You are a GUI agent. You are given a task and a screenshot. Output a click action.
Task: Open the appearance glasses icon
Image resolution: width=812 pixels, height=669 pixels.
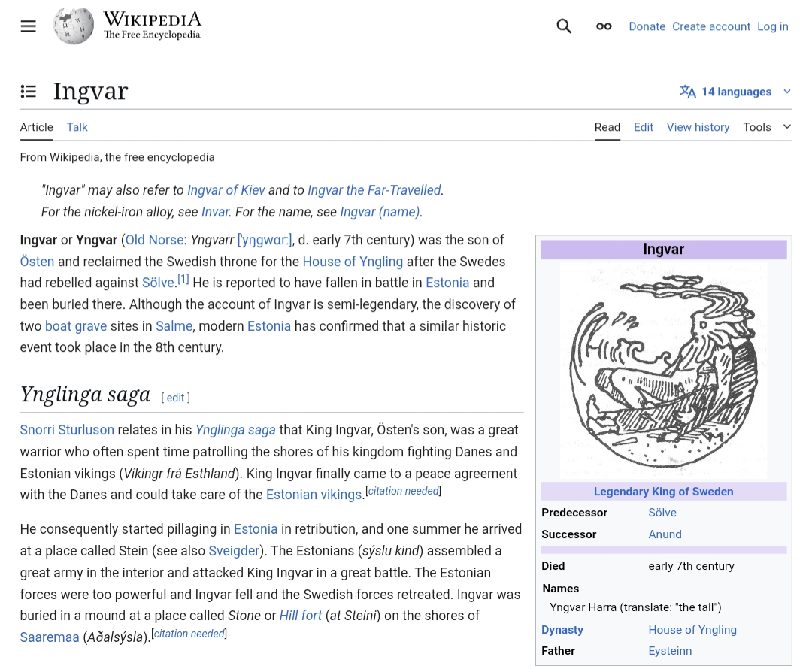[x=604, y=26]
